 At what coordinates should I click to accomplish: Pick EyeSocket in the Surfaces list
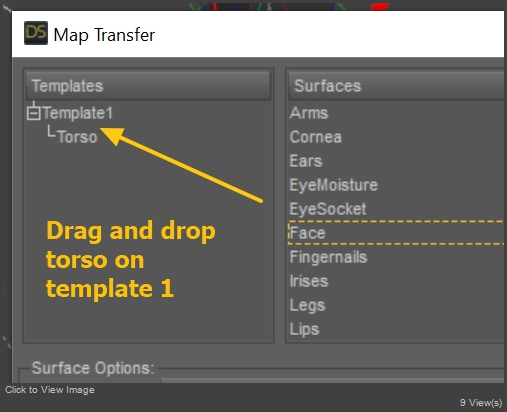tap(328, 209)
